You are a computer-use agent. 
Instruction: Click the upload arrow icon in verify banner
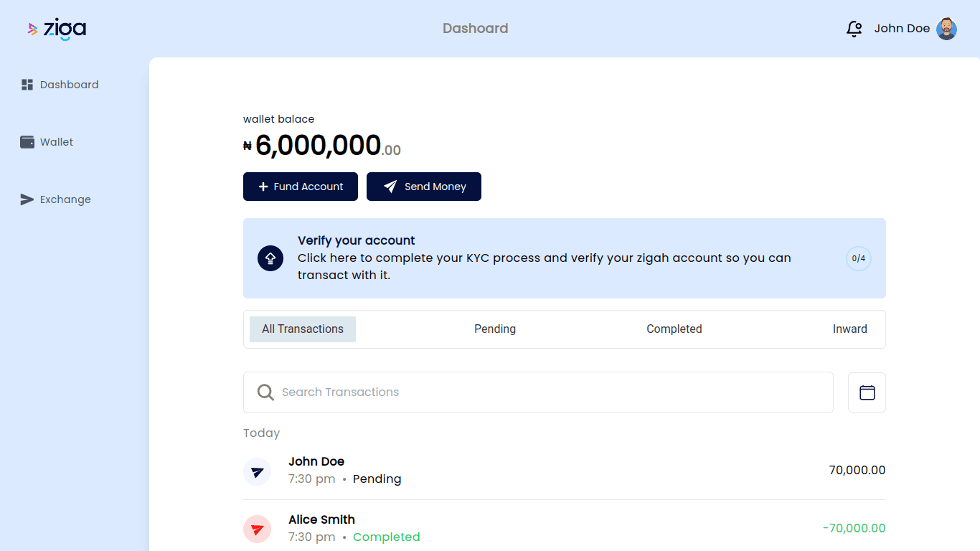(270, 258)
